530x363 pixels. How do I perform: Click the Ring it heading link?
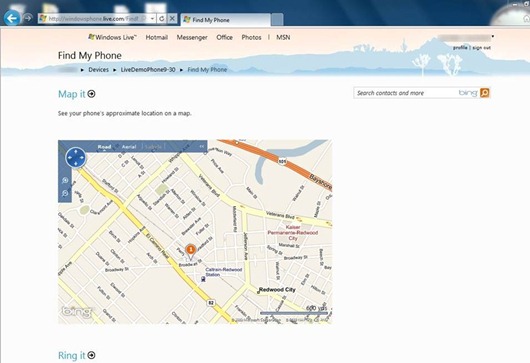pyautogui.click(x=72, y=356)
